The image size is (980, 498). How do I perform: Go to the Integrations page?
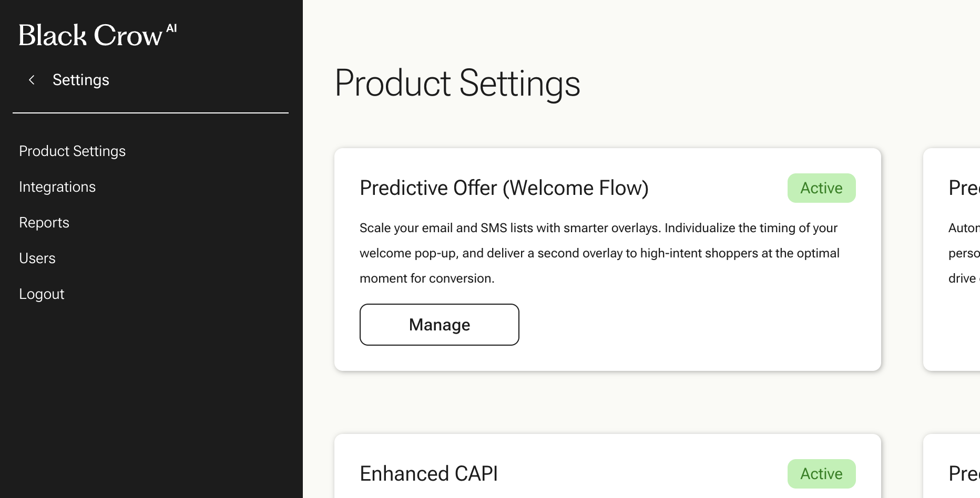click(x=57, y=187)
